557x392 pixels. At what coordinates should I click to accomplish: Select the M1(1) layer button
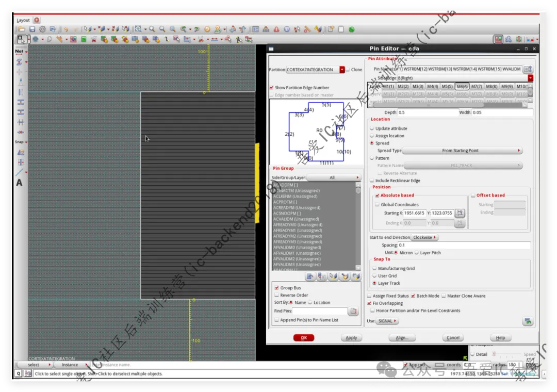coord(388,86)
